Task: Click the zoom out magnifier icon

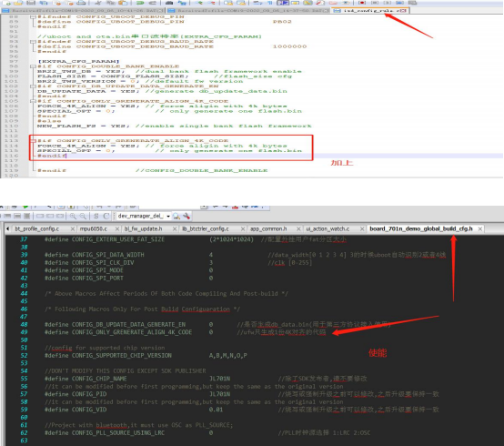Action: [83, 216]
